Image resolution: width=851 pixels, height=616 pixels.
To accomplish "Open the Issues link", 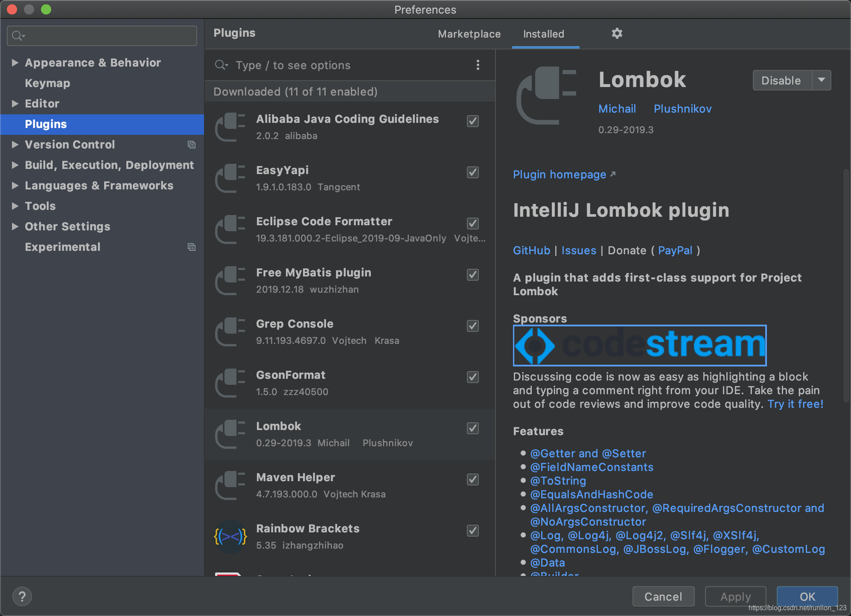I will click(579, 250).
